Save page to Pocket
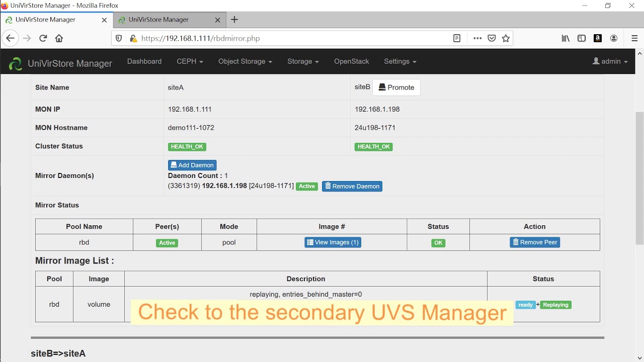The image size is (644, 362). point(492,38)
